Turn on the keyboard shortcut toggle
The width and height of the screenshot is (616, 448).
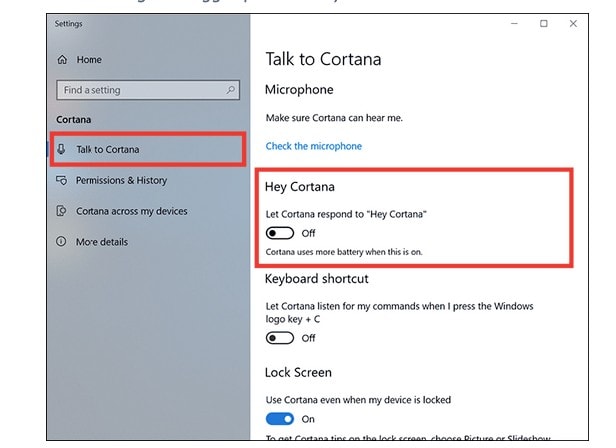click(x=280, y=338)
